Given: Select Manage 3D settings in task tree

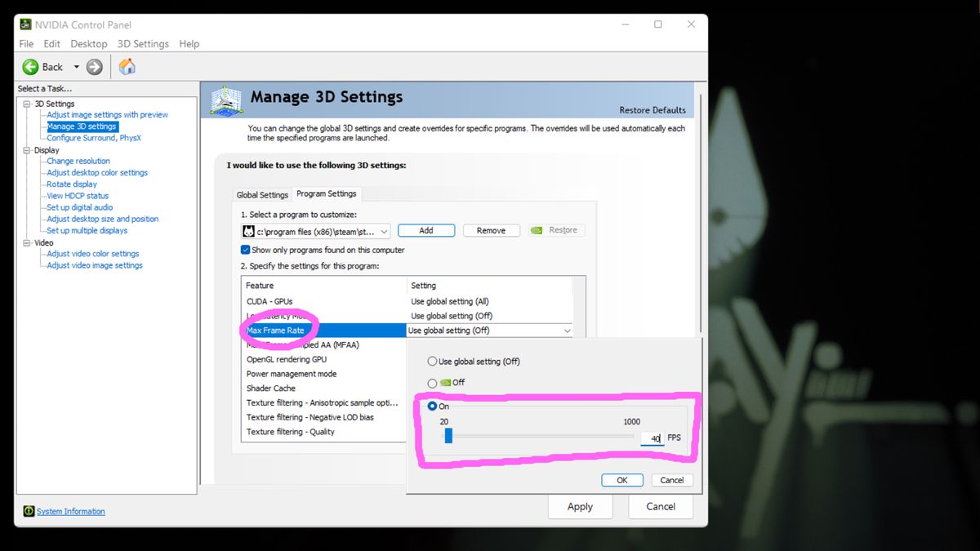Looking at the screenshot, I should click(82, 127).
